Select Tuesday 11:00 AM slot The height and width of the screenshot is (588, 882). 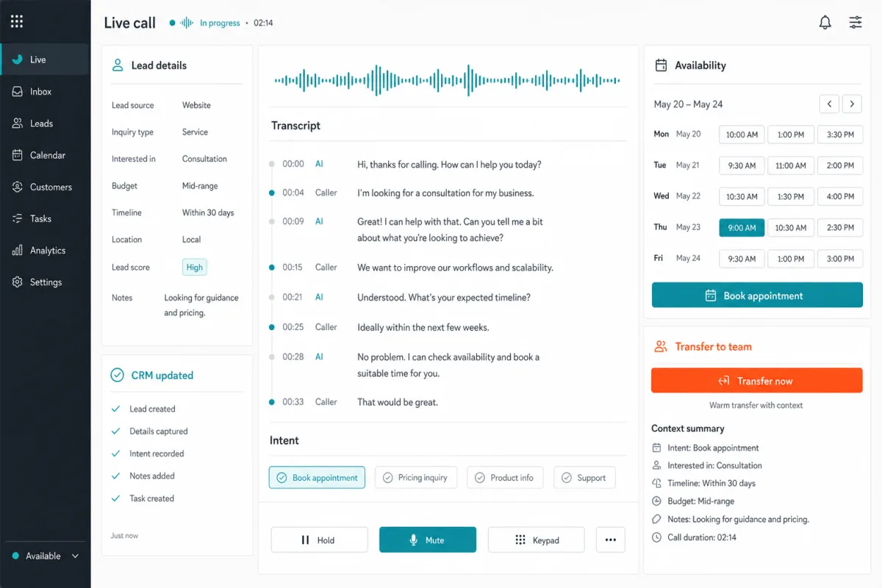[x=791, y=165]
